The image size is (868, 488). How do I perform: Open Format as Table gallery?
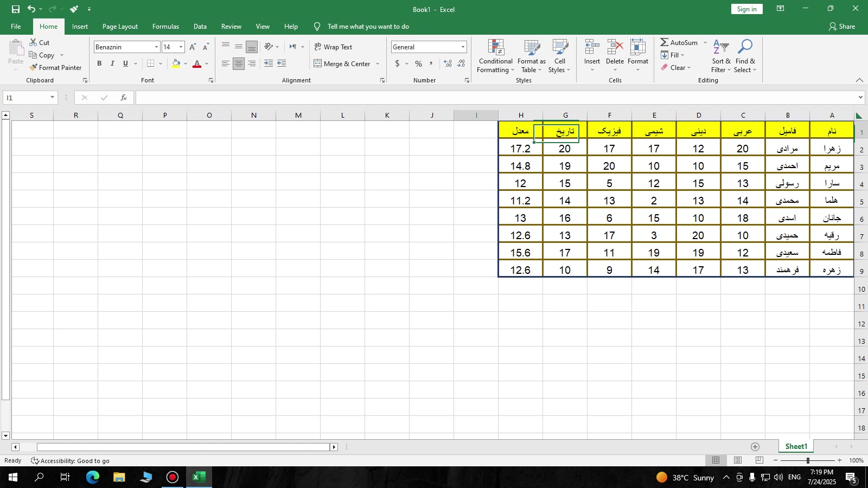pyautogui.click(x=532, y=56)
